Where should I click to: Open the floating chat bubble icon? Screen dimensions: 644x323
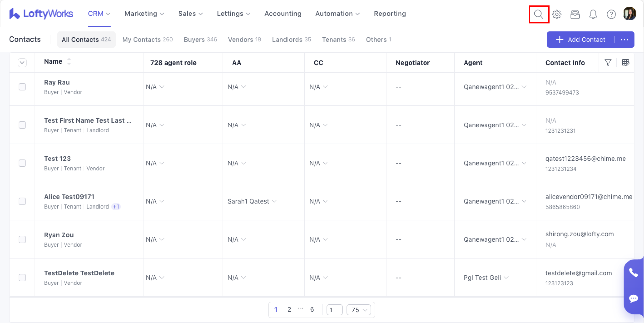point(633,298)
